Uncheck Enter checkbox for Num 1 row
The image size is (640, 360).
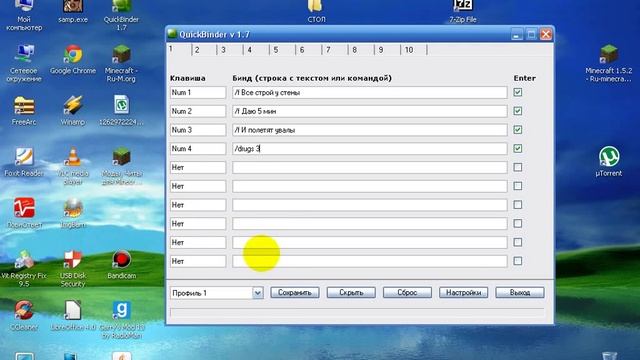coord(518,92)
